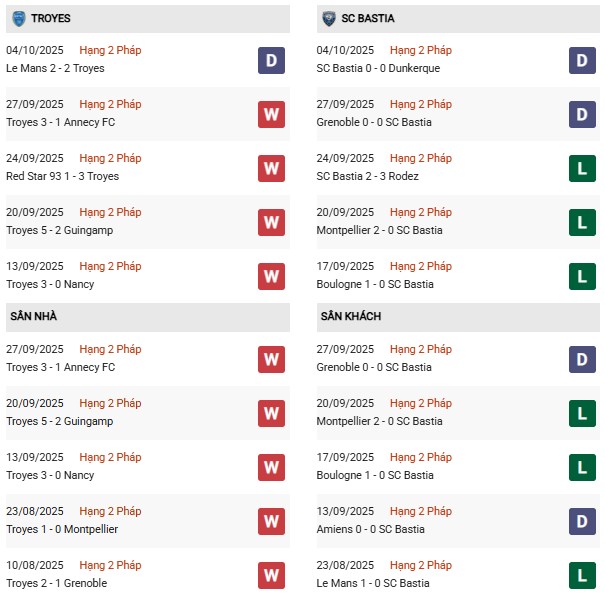Open the Le Mans 2 - 2 Troyes match
605x599 pixels.
(x=55, y=68)
